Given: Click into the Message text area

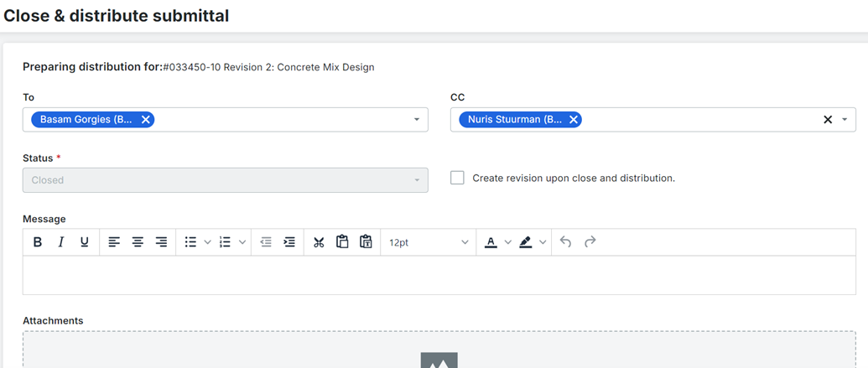Looking at the screenshot, I should [439, 275].
